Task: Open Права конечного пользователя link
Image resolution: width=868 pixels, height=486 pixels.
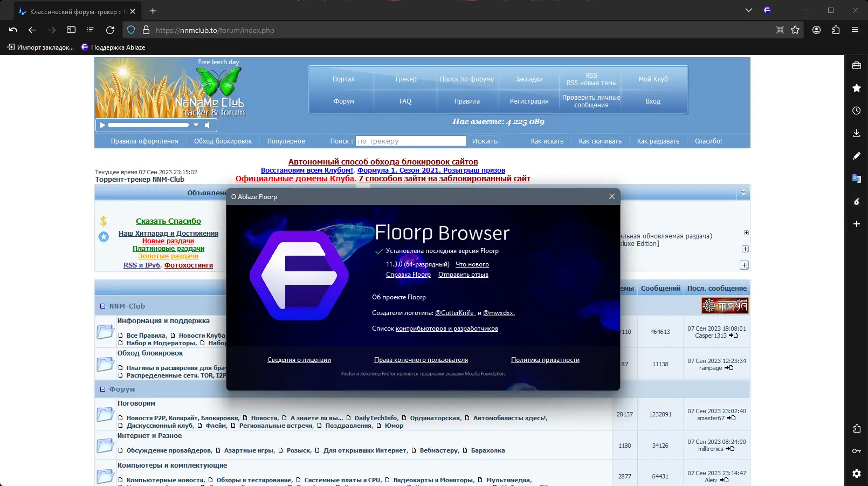Action: tap(421, 360)
